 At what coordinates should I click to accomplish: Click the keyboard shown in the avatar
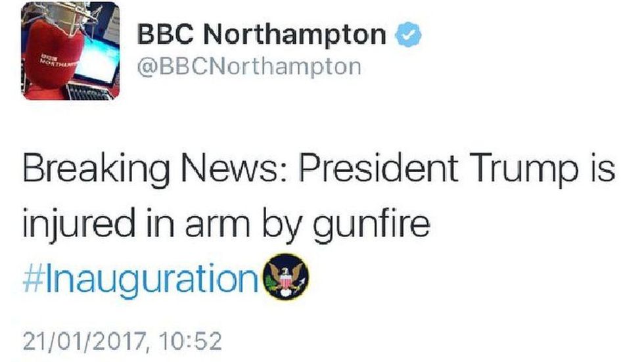pyautogui.click(x=89, y=91)
